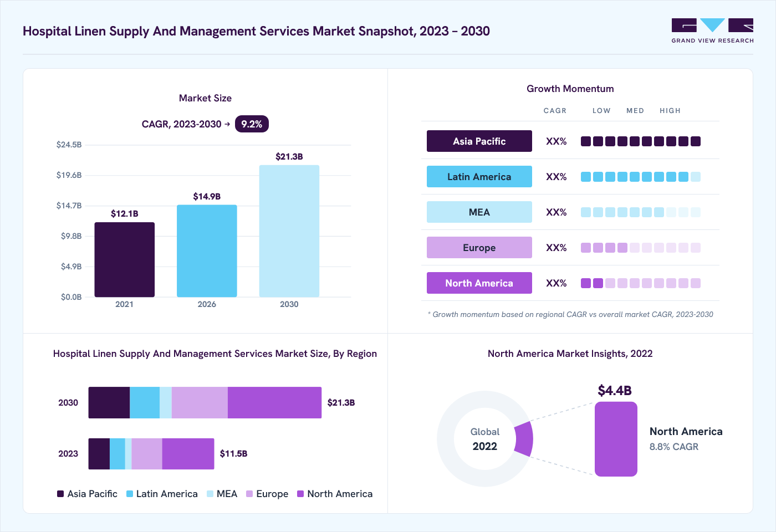Click the "Growth Momentum" heading
Screen dimensions: 776x532
point(570,89)
